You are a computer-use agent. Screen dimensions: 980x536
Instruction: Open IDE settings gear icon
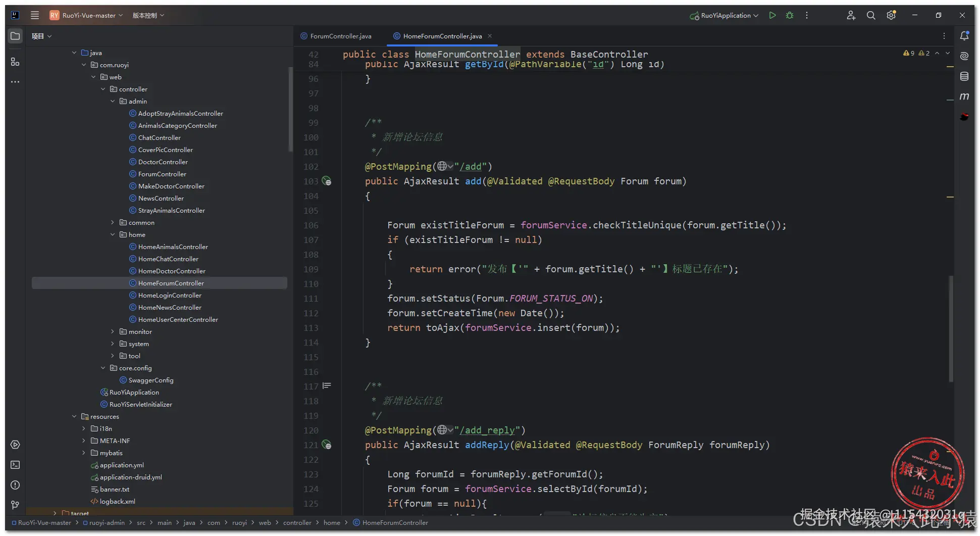click(x=891, y=15)
